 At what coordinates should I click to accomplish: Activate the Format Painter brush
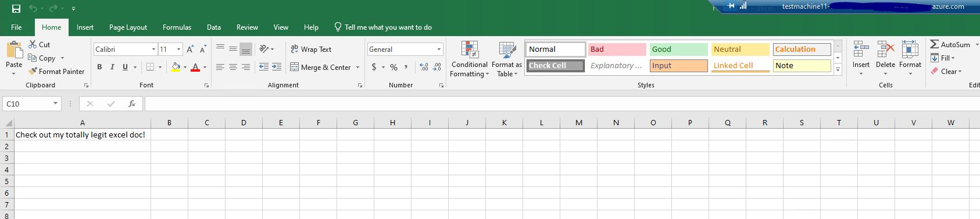pos(56,71)
